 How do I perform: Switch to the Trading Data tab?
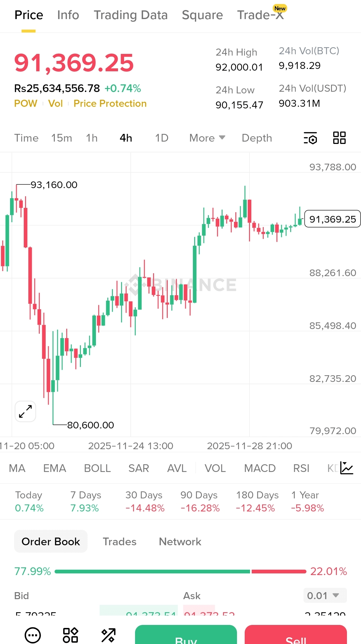pos(131,15)
